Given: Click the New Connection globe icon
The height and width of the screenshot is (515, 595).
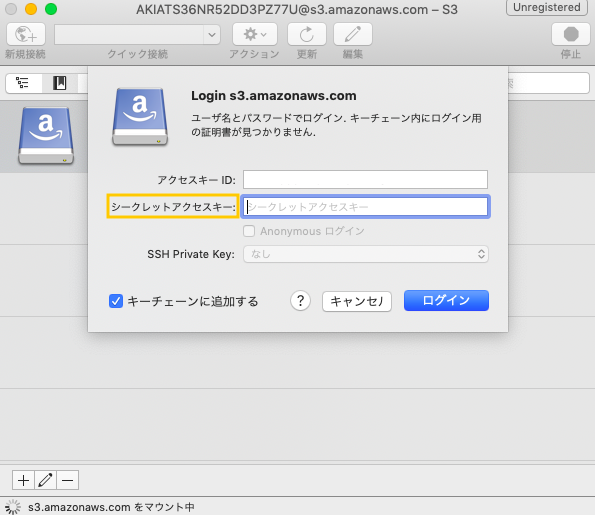Looking at the screenshot, I should click(x=26, y=34).
